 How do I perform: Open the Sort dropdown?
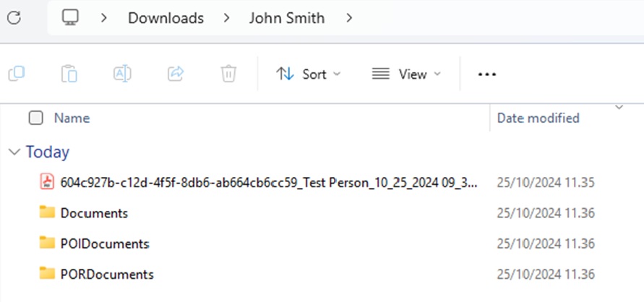pyautogui.click(x=309, y=74)
